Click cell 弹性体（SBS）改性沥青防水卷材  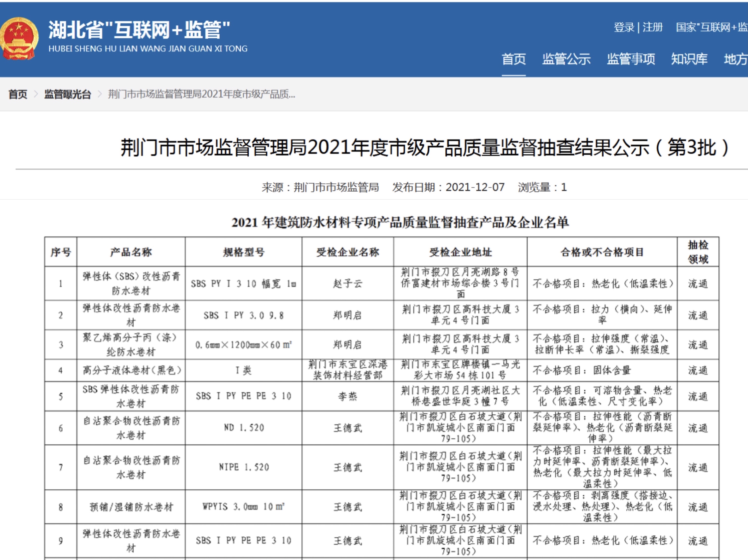click(x=131, y=283)
